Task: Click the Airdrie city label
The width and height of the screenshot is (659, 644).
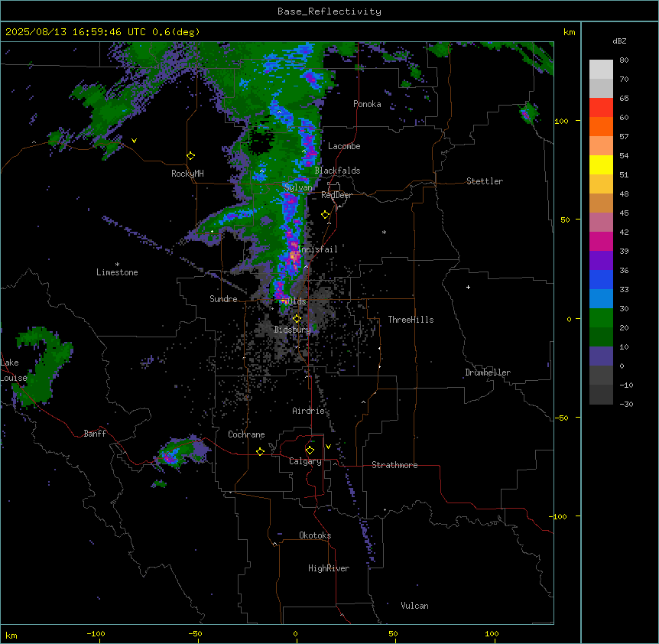Action: point(308,411)
